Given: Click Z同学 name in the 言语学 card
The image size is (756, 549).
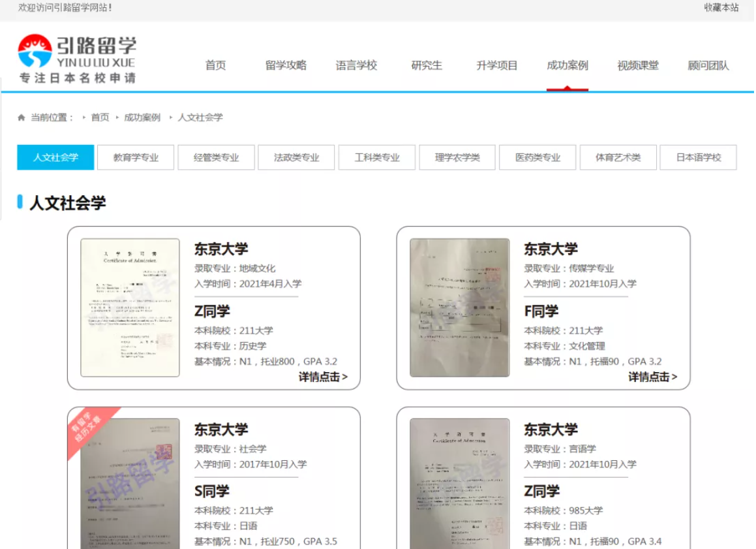Looking at the screenshot, I should (542, 491).
